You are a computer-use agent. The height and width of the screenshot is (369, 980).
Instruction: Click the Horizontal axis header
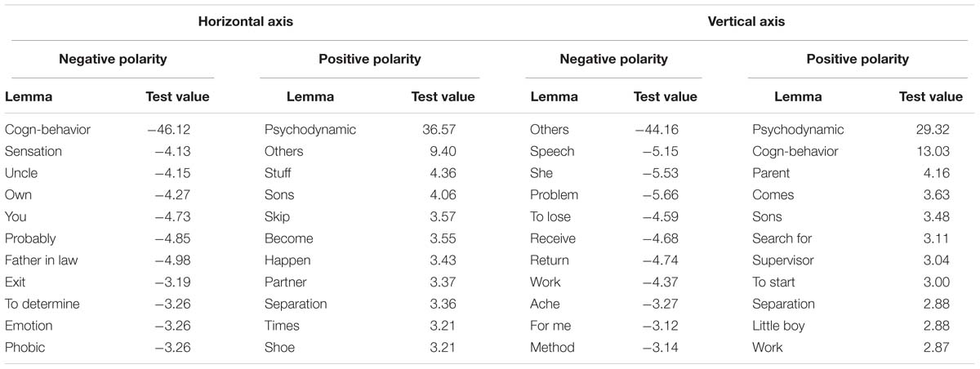pos(246,22)
